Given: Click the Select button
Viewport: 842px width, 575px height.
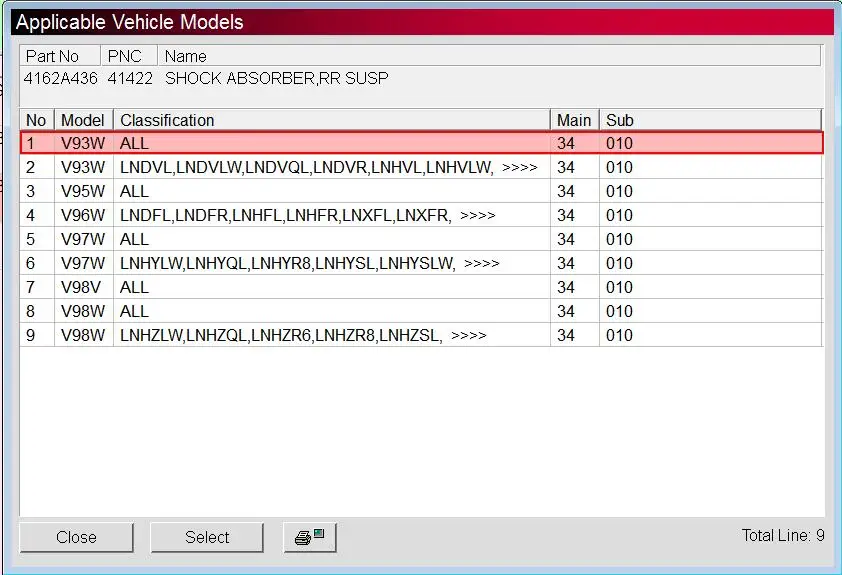Looking at the screenshot, I should coord(207,537).
